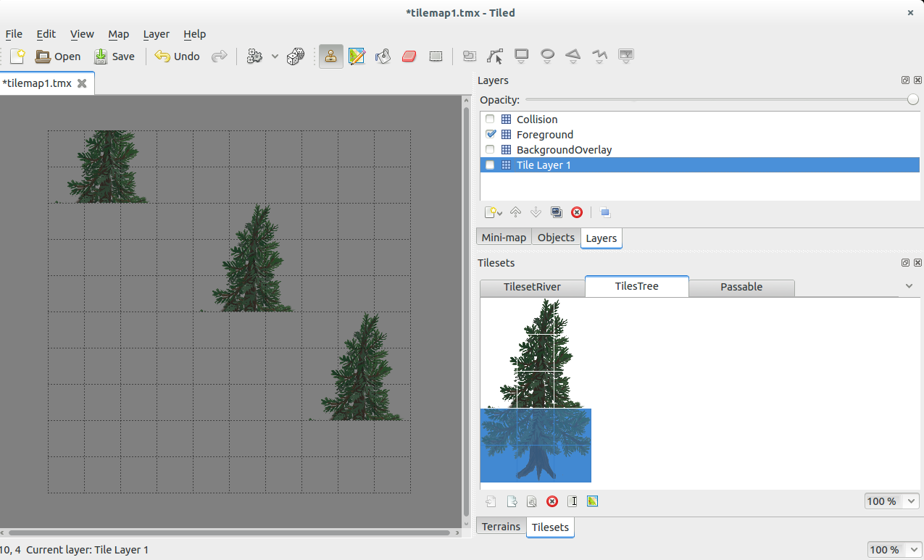
Task: Open the Map menu
Action: pos(118,34)
